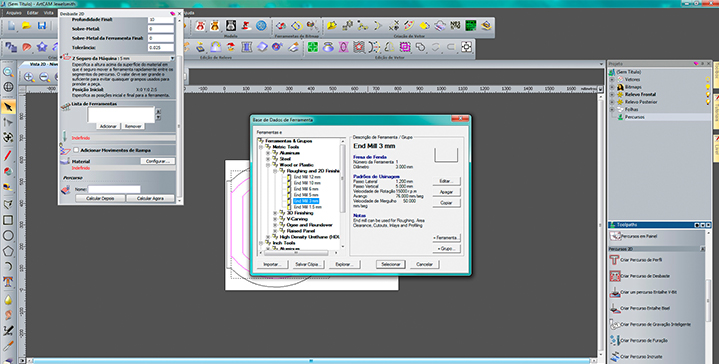Toggle Relevo Posterior visibility light bulb
The width and height of the screenshot is (719, 364).
click(708, 102)
